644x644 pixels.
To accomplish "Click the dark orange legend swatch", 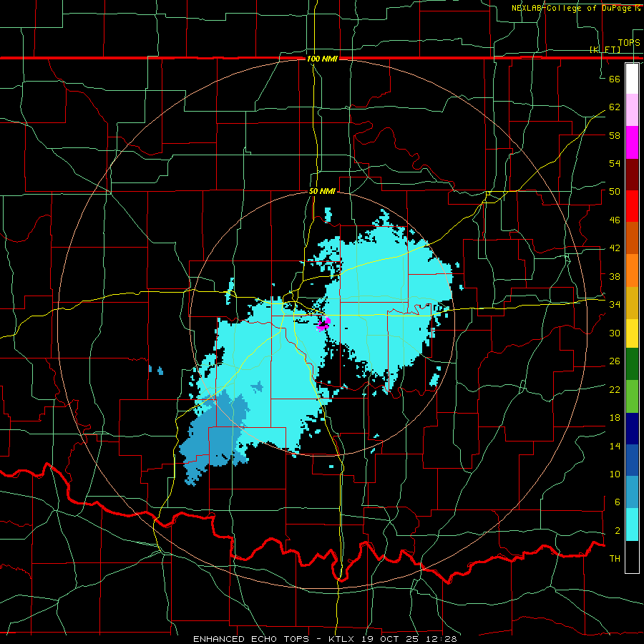I will pyautogui.click(x=632, y=238).
